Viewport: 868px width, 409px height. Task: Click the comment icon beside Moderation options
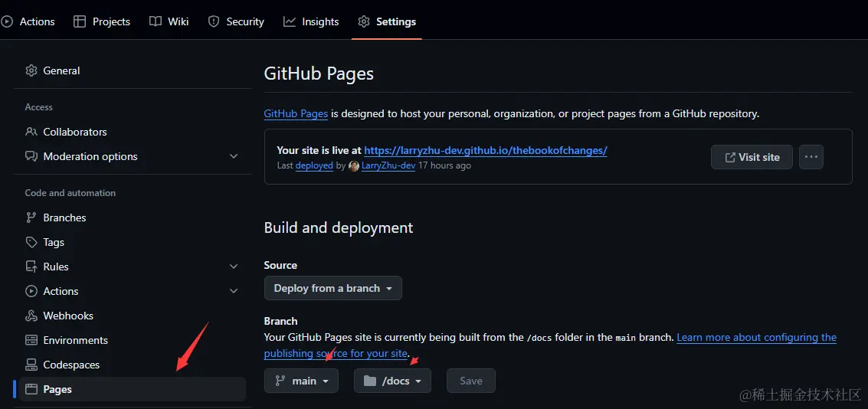click(31, 156)
